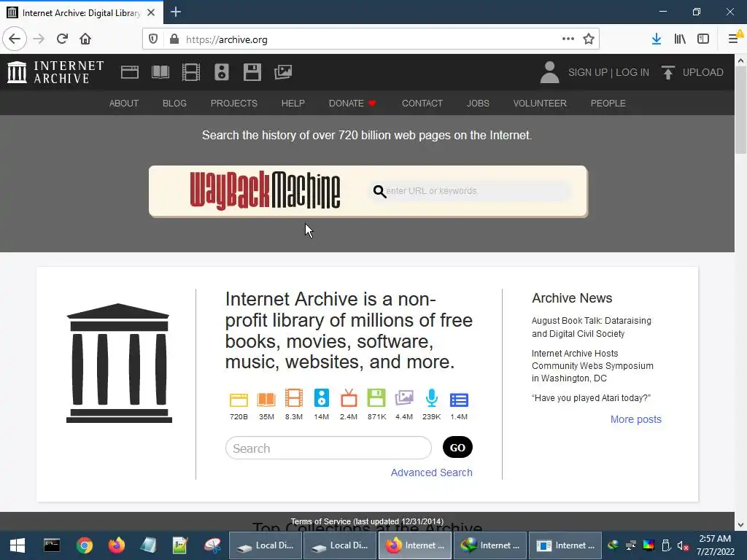Open the PROJECTS menu item

coord(234,104)
